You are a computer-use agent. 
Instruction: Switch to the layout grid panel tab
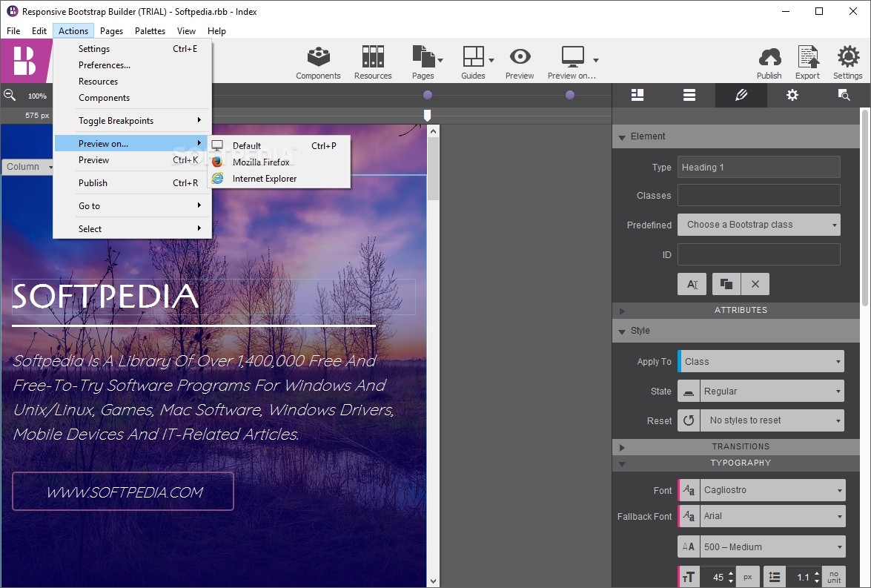coord(637,95)
